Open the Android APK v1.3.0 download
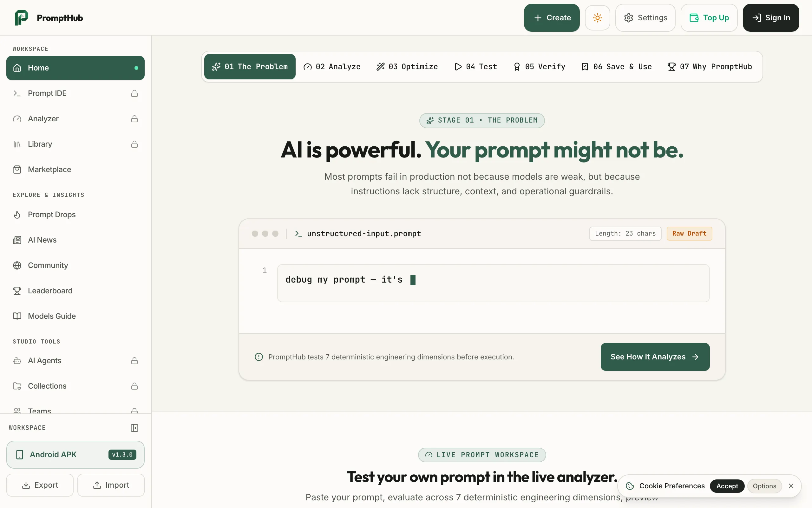Viewport: 812px width, 508px height. coord(75,455)
